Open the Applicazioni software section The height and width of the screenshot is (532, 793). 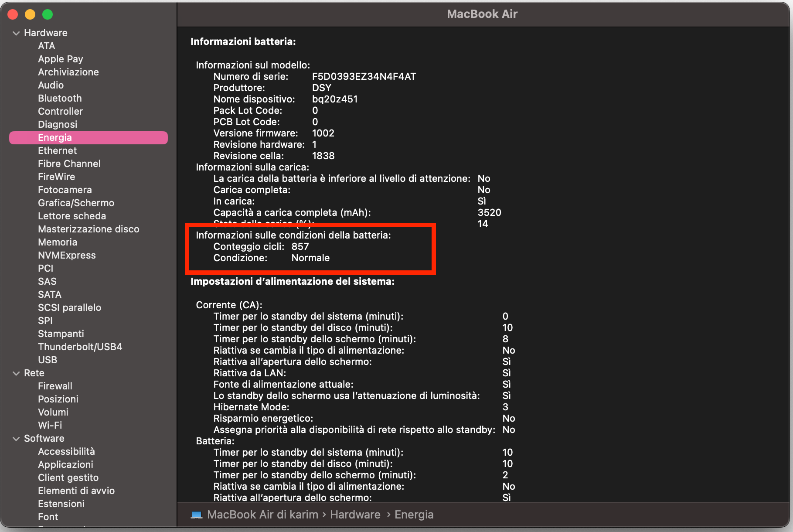point(65,464)
